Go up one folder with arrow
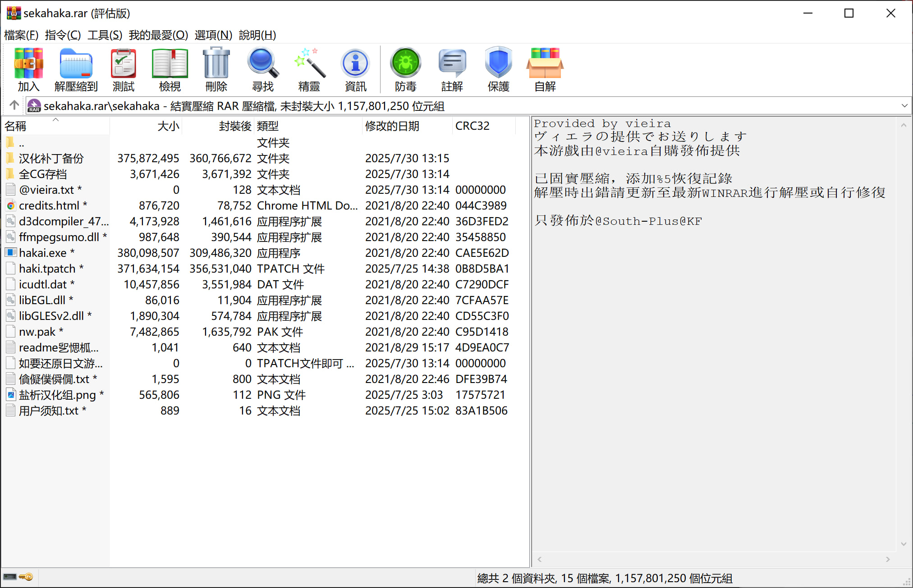913x588 pixels. pos(14,105)
